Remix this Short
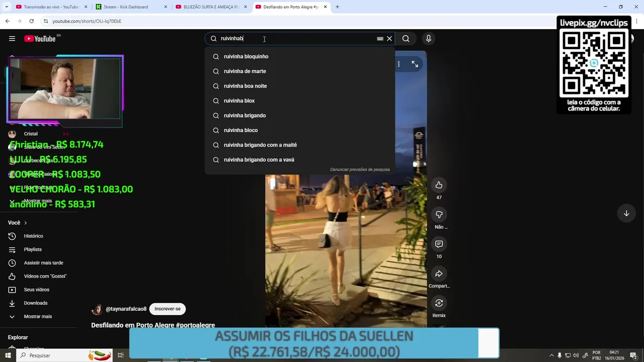The image size is (644, 362). [x=439, y=303]
